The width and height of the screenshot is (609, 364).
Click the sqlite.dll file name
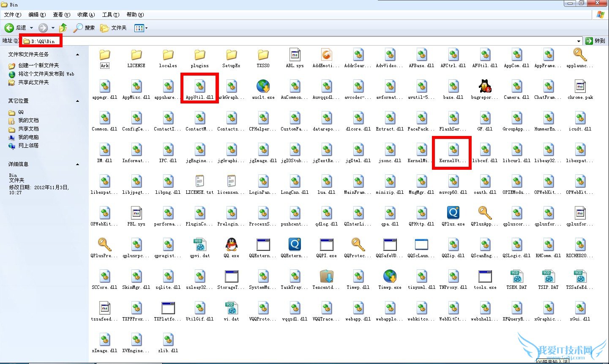pyautogui.click(x=168, y=288)
